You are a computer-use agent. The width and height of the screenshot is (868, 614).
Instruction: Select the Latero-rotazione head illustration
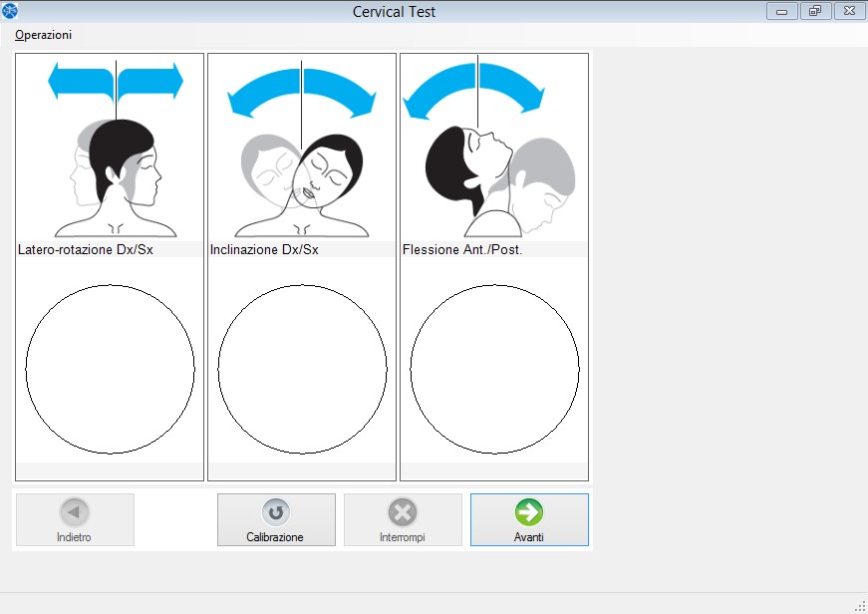tap(116, 149)
